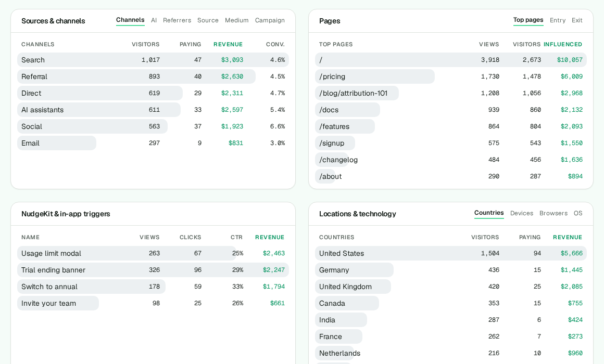Sort by the CONV. column header

(275, 44)
